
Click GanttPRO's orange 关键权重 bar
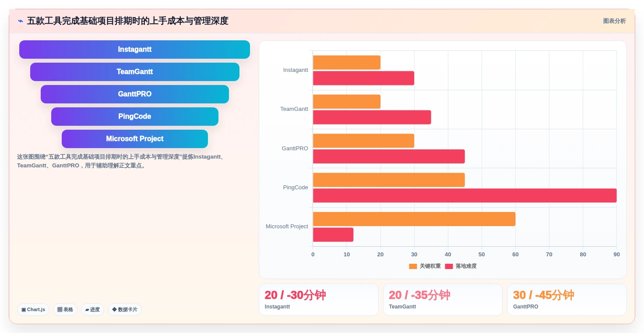coord(363,141)
